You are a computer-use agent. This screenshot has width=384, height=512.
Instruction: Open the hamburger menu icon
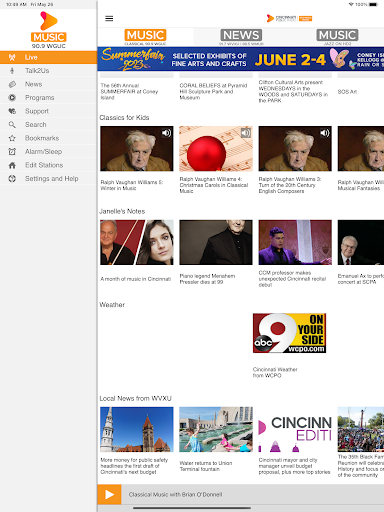click(109, 18)
